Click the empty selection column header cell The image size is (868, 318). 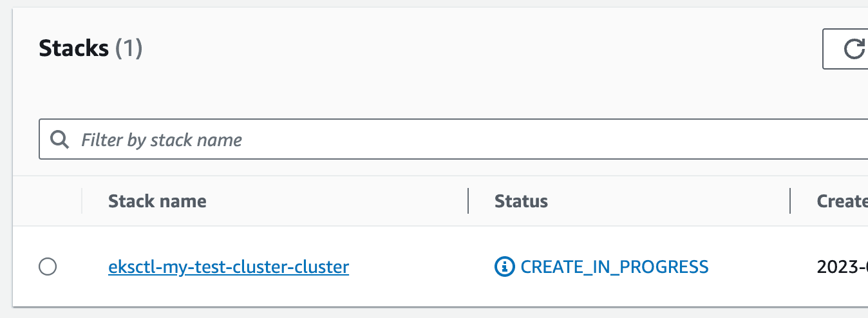pos(48,201)
